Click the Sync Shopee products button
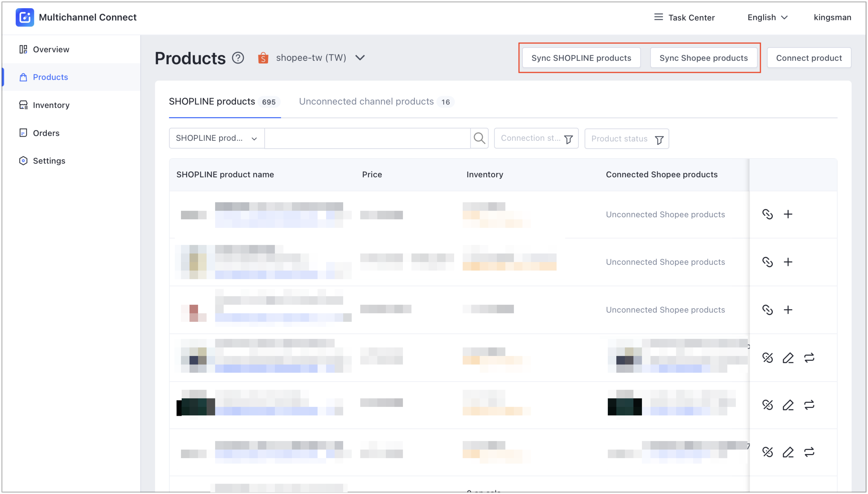This screenshot has height=494, width=868. point(704,58)
